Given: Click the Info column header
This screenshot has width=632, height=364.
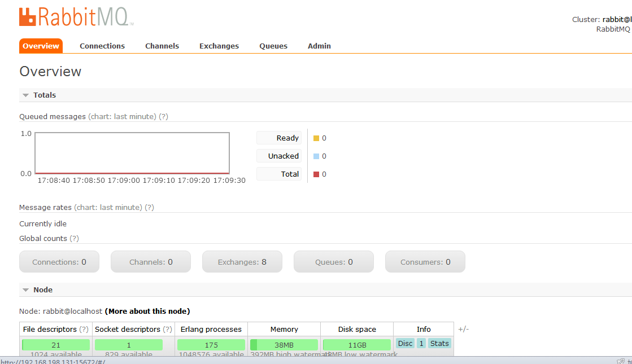Looking at the screenshot, I should [424, 330].
